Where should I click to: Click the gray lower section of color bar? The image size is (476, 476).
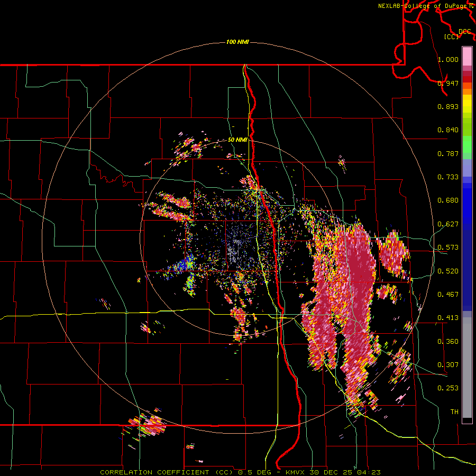pyautogui.click(x=467, y=368)
